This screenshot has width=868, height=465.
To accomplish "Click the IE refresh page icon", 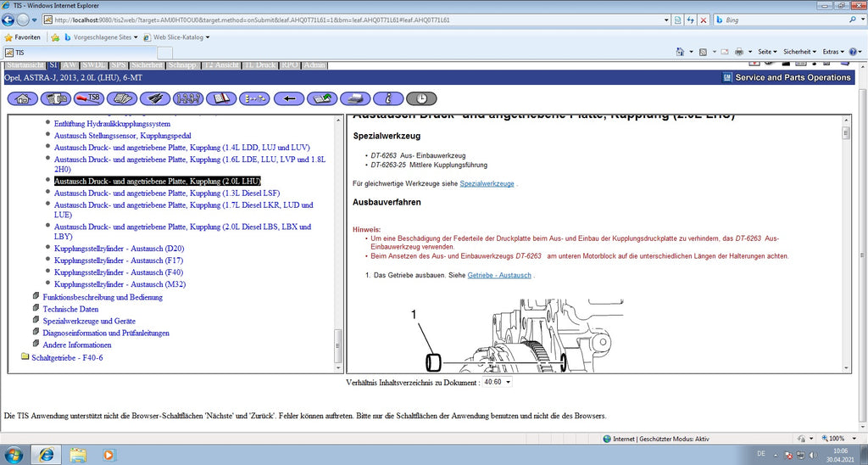I will [x=691, y=20].
